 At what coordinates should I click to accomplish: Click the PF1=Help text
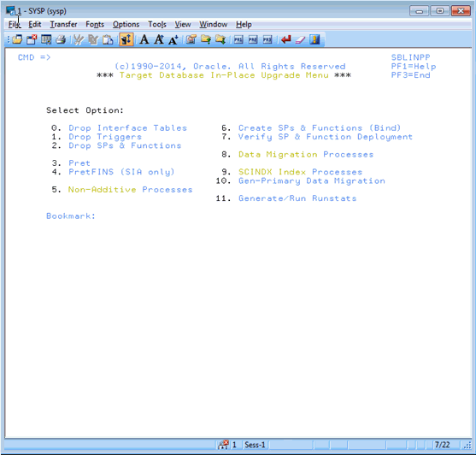414,66
